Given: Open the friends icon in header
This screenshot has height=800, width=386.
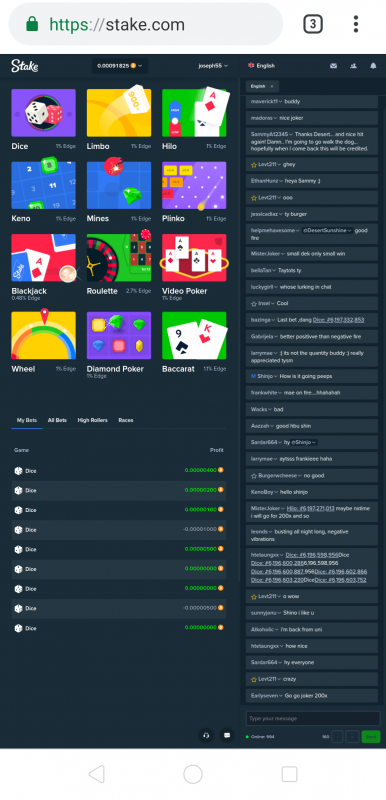Looking at the screenshot, I should click(x=353, y=66).
